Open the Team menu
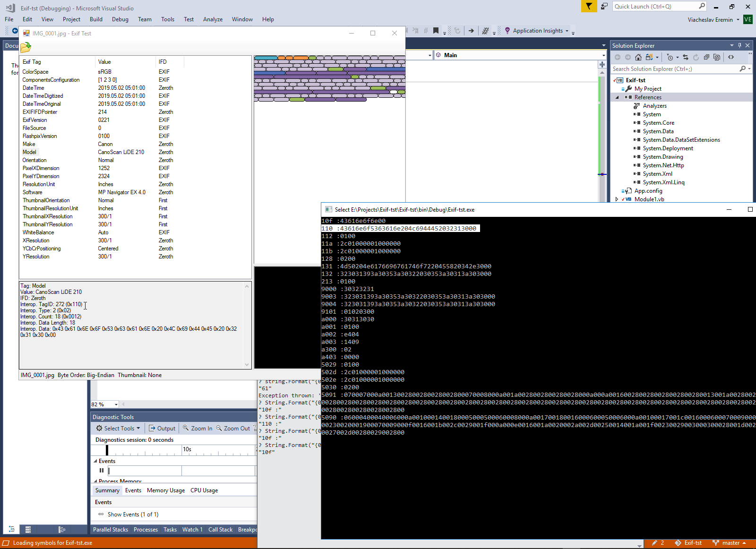Image resolution: width=756 pixels, height=549 pixels. coord(145,19)
